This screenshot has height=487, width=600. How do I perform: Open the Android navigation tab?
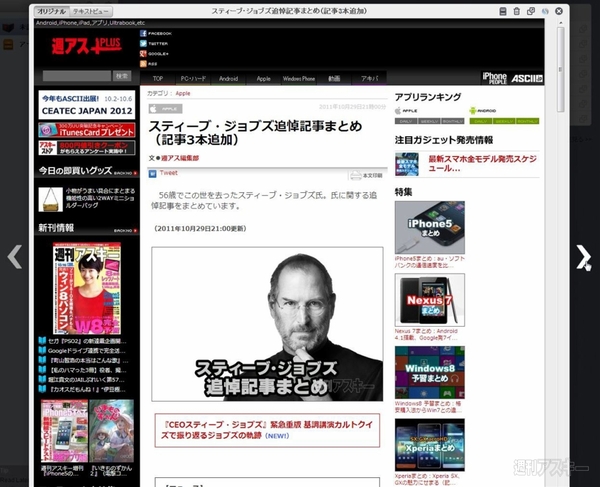[x=228, y=78]
